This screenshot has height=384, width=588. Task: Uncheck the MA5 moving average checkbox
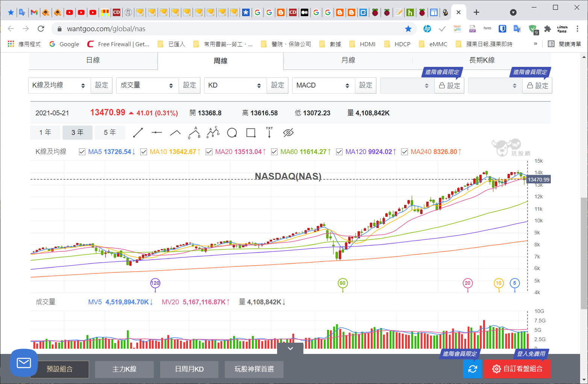point(82,152)
